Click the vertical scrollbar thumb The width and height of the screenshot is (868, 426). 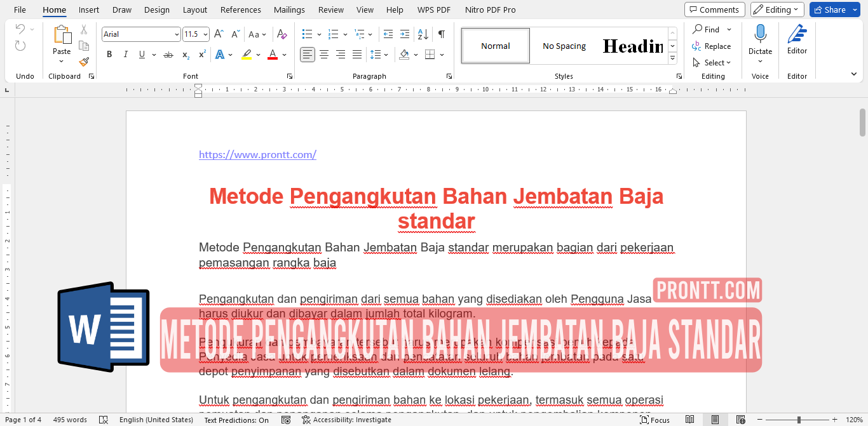tap(862, 123)
